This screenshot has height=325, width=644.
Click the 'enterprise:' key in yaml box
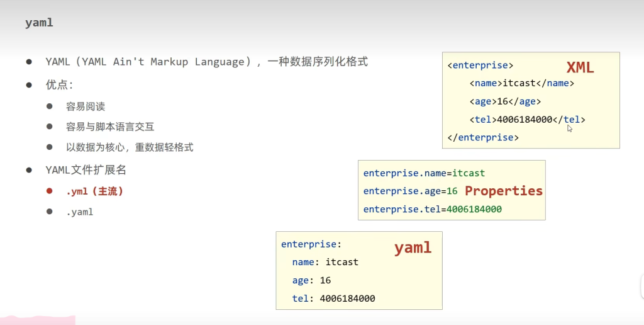click(x=311, y=244)
